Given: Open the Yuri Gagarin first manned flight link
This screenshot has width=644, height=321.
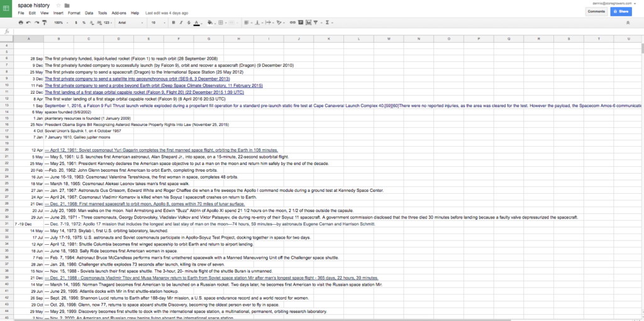Looking at the screenshot, I should click(x=161, y=150).
